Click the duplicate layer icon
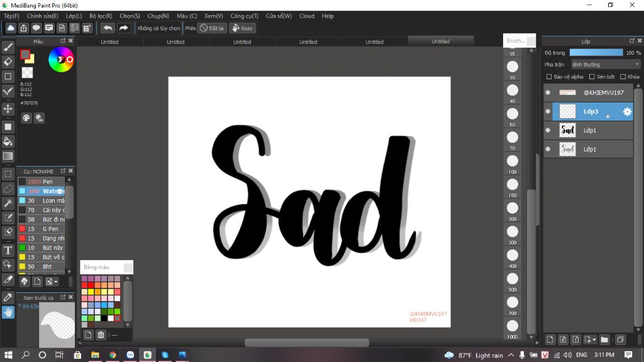The height and width of the screenshot is (362, 644). pos(620,339)
